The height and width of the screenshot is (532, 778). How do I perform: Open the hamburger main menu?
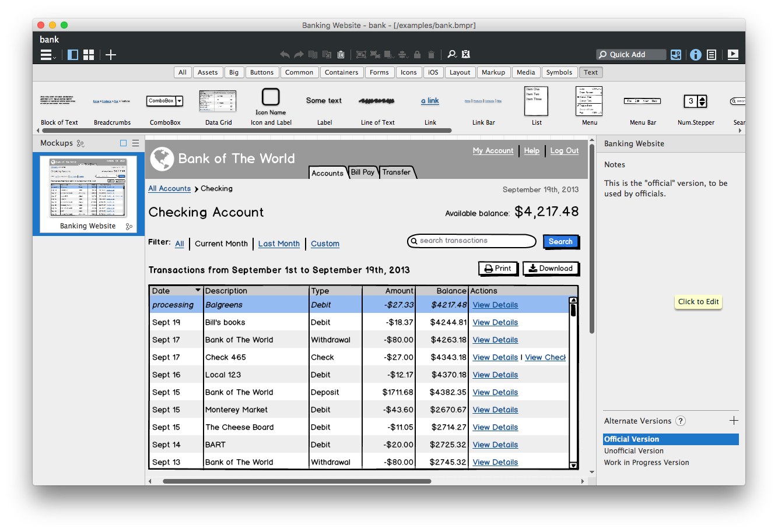[x=47, y=55]
